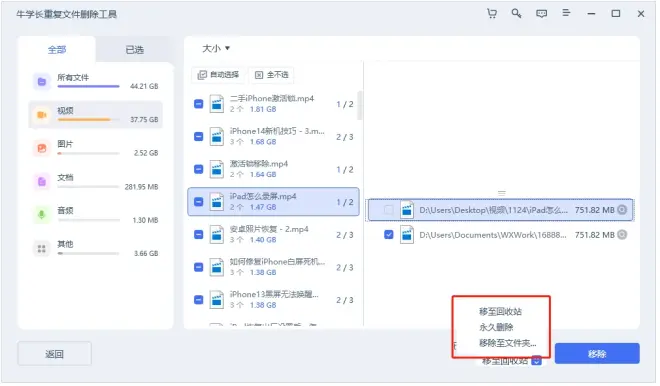Click the 全不选 button
Screen dimensions: 660x386
click(272, 75)
